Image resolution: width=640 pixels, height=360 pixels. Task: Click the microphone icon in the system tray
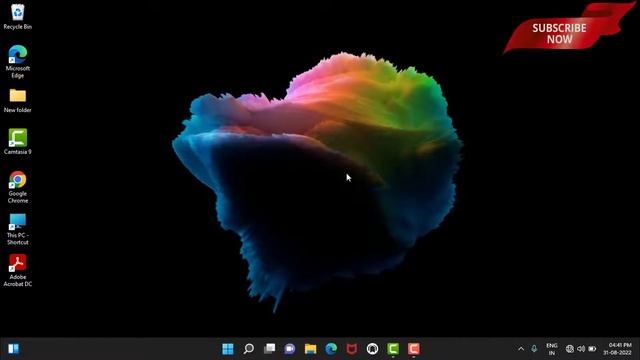coord(534,349)
